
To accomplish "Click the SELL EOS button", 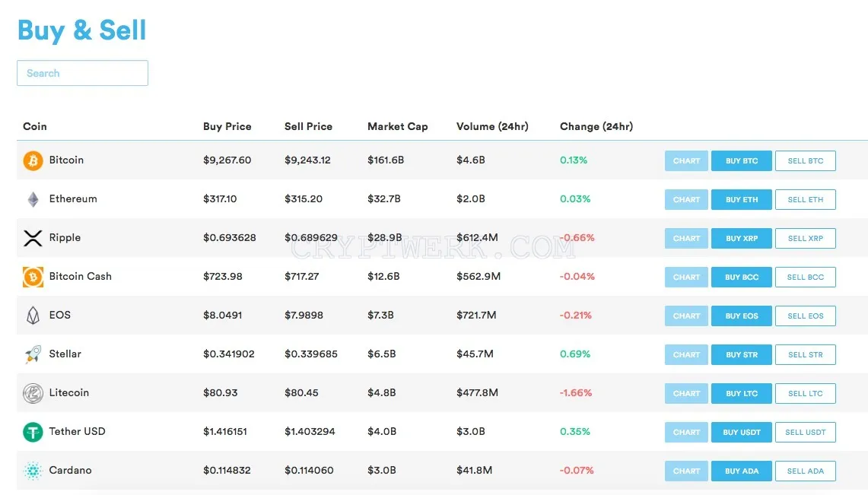I will tap(806, 316).
